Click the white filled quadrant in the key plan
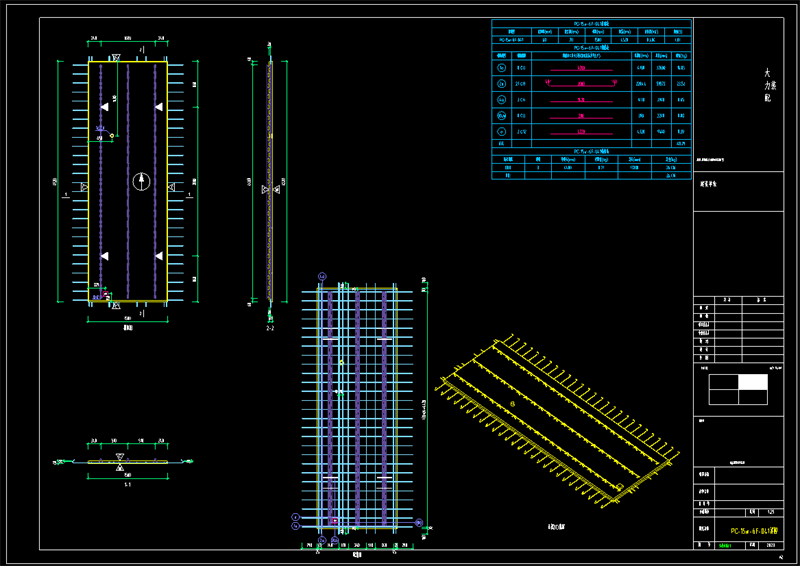 [753, 382]
